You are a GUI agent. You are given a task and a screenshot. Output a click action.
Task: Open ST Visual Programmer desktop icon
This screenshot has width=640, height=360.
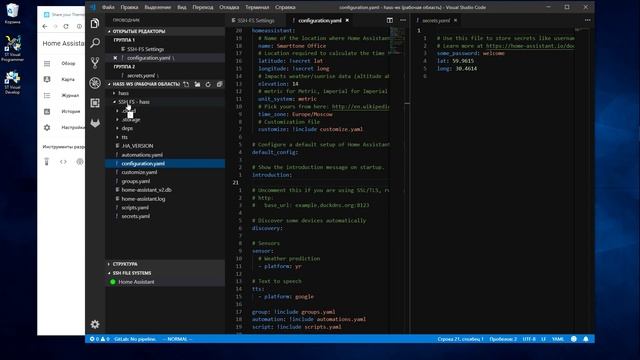click(x=12, y=48)
